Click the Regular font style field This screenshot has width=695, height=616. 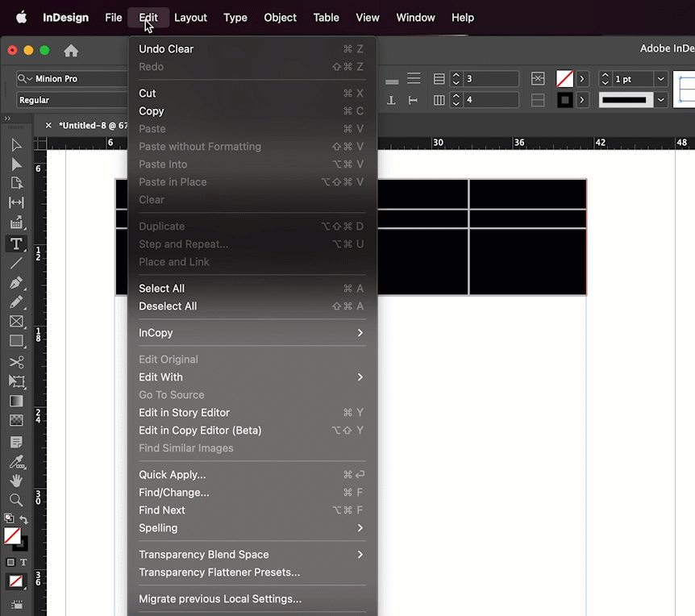click(72, 100)
